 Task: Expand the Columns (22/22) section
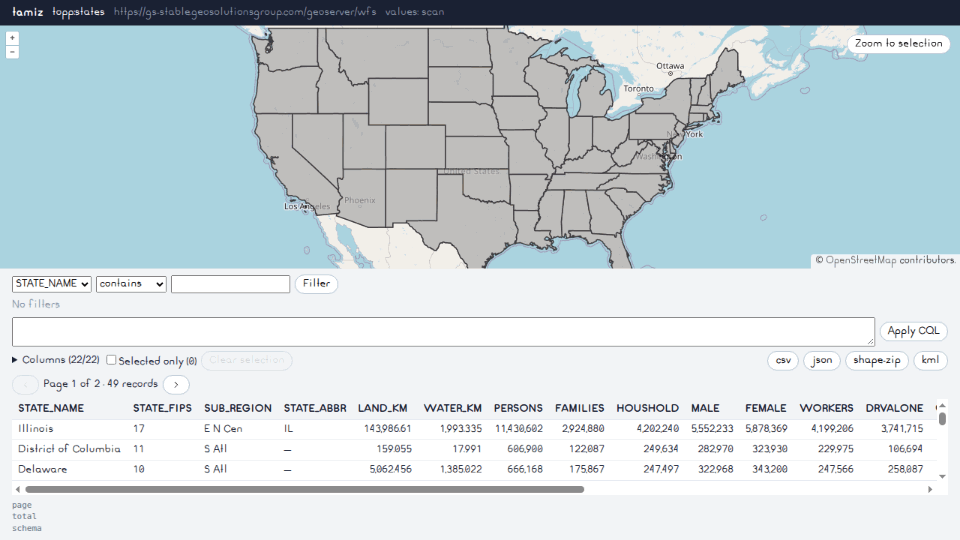[x=56, y=360]
